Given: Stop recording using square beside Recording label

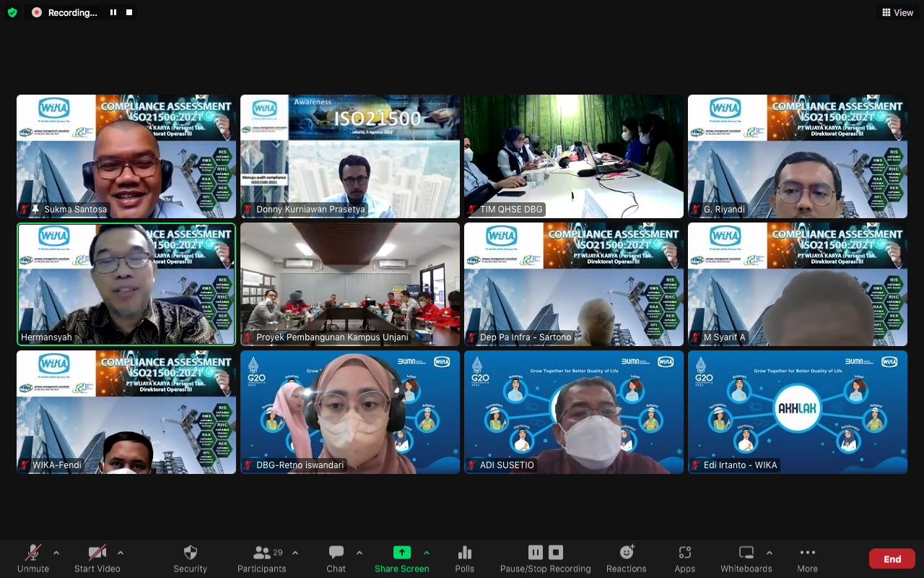Looking at the screenshot, I should tap(129, 12).
